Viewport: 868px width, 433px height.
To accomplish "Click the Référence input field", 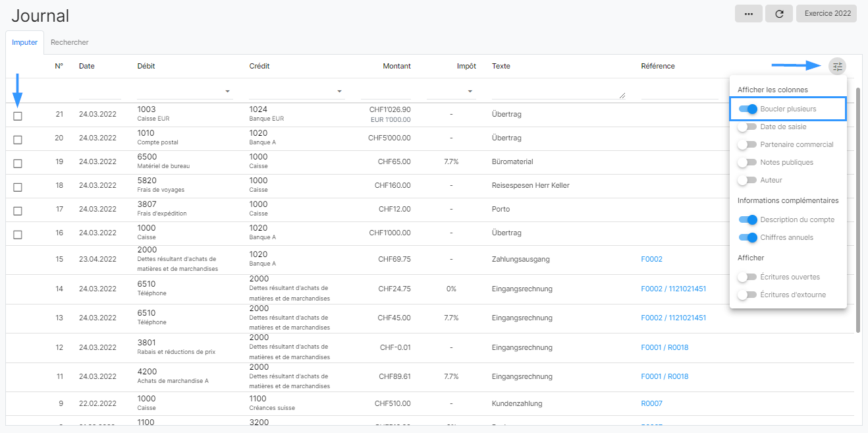I will pyautogui.click(x=680, y=91).
